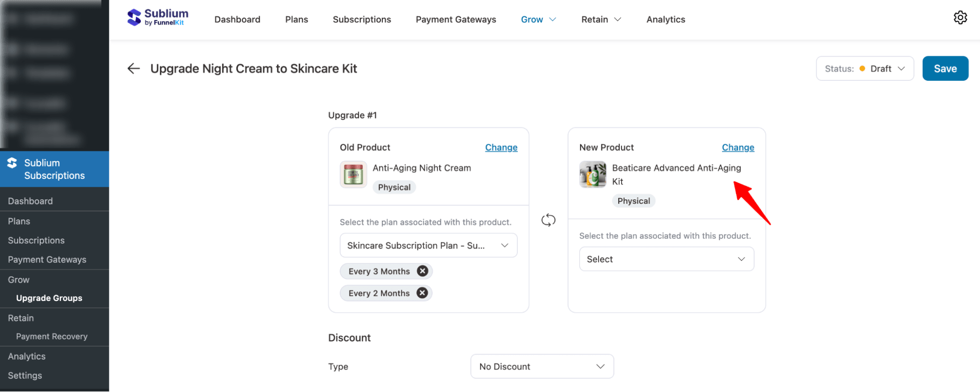The height and width of the screenshot is (392, 980).
Task: Click the Physical badge under New Product
Action: coord(633,201)
